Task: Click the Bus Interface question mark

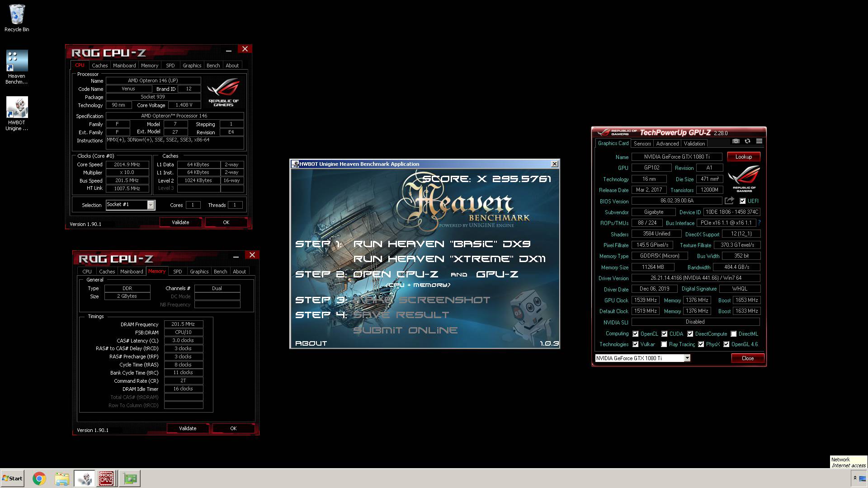Action: (x=759, y=223)
